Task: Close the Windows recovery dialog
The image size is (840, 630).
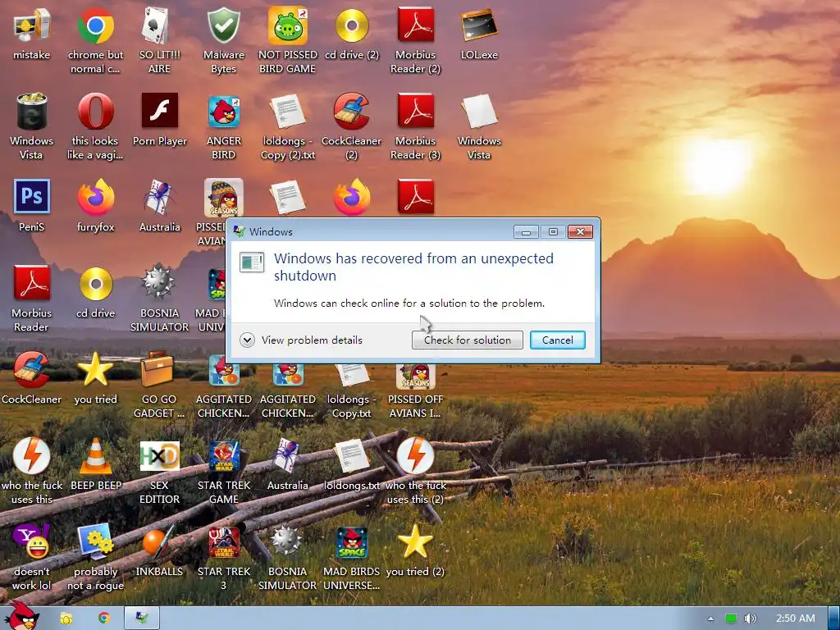Action: tap(580, 231)
